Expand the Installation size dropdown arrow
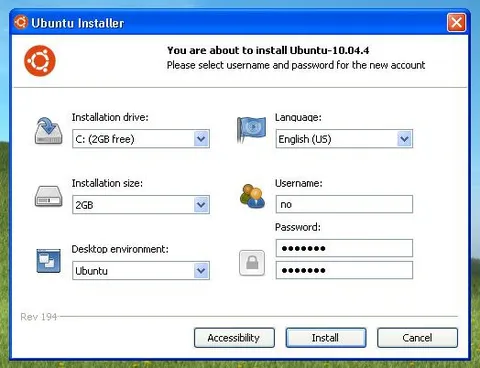 [201, 205]
